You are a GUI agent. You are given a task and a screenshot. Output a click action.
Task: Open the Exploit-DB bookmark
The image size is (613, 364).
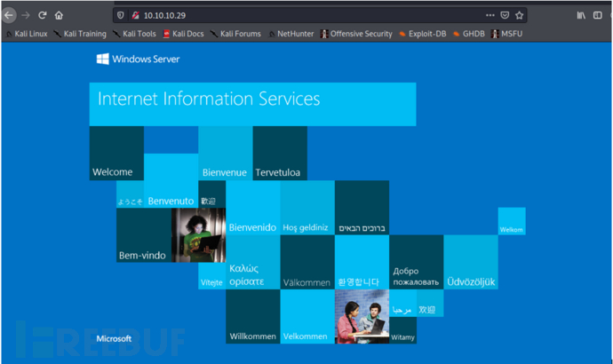point(423,34)
